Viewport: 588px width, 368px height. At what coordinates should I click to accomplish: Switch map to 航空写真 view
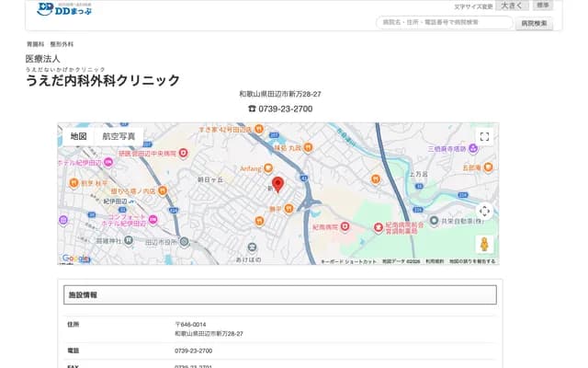tap(119, 136)
